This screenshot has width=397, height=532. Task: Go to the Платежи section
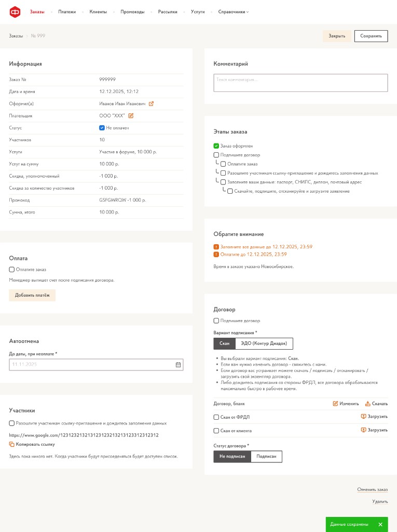[x=67, y=12]
